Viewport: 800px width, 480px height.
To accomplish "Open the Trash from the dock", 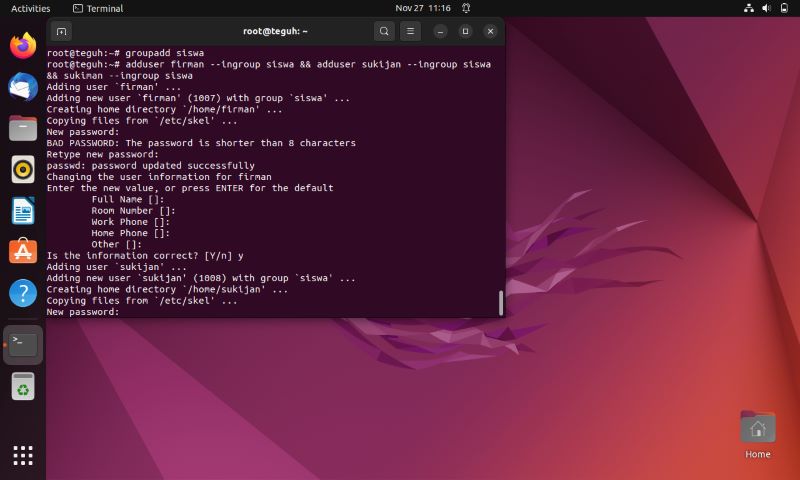I will (23, 386).
